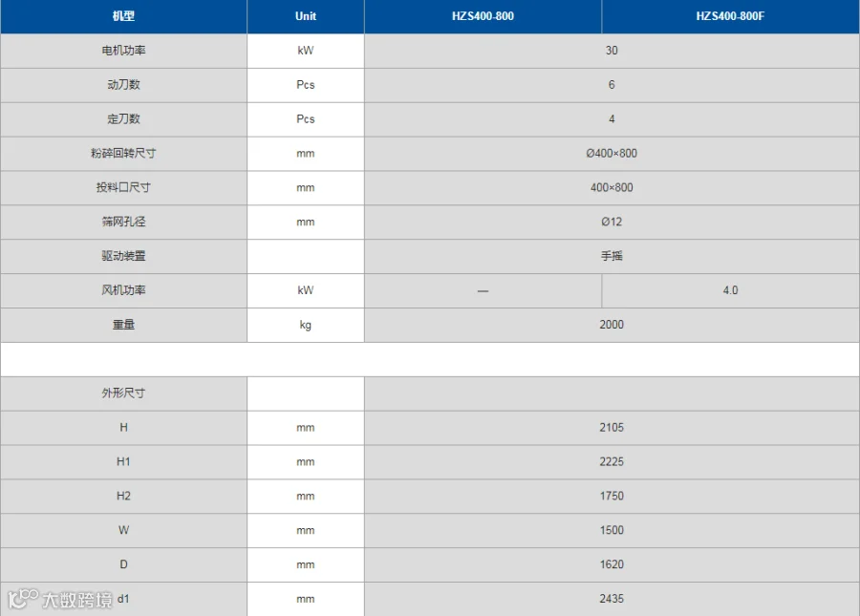
Task: Click the W value 1500
Action: click(612, 530)
